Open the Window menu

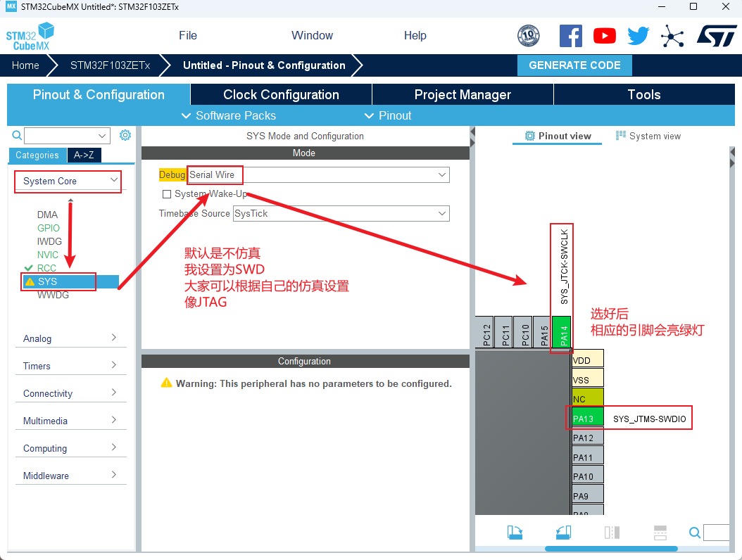(312, 35)
